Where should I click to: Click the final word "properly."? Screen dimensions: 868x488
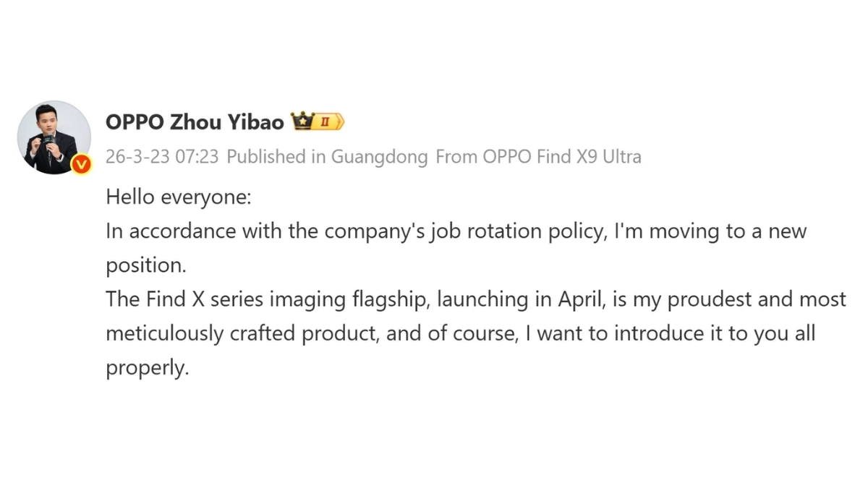[147, 367]
